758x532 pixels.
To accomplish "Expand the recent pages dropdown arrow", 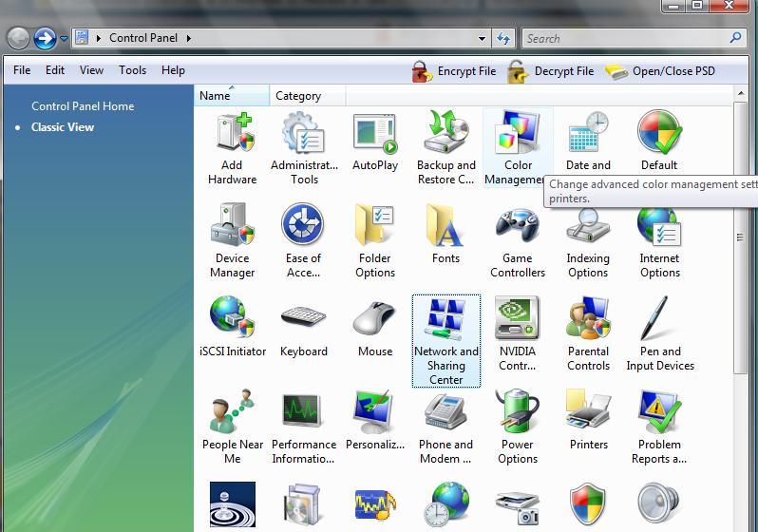I will (64, 39).
